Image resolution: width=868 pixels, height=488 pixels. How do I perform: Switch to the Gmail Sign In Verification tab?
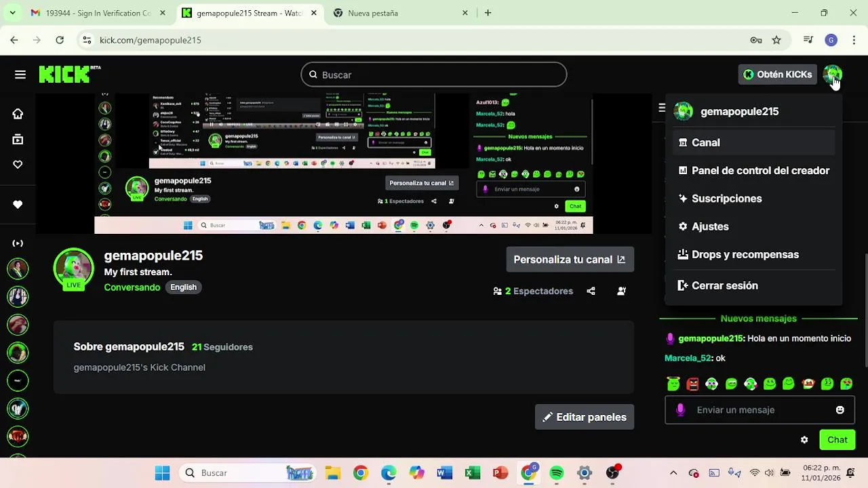pyautogui.click(x=98, y=13)
